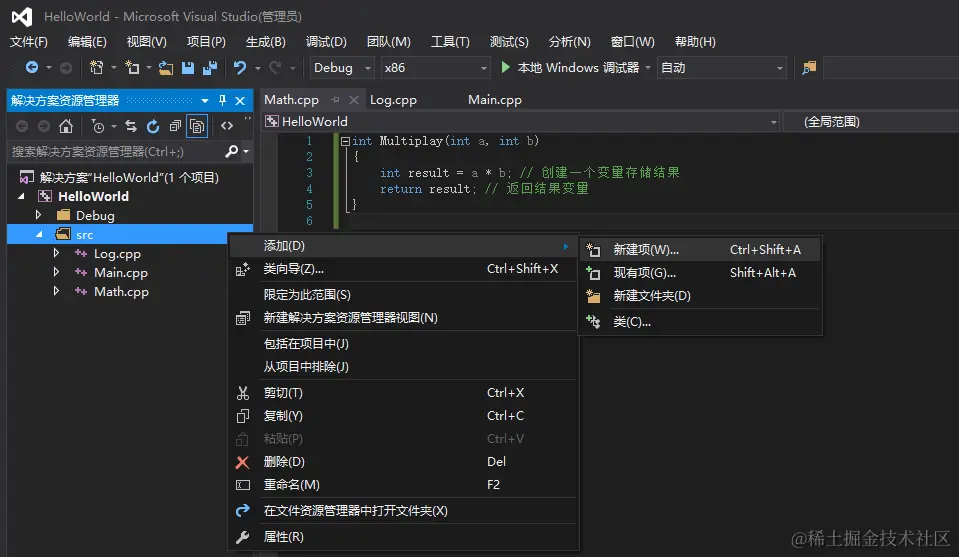Expand the Debug folder node
959x557 pixels.
pyautogui.click(x=39, y=215)
